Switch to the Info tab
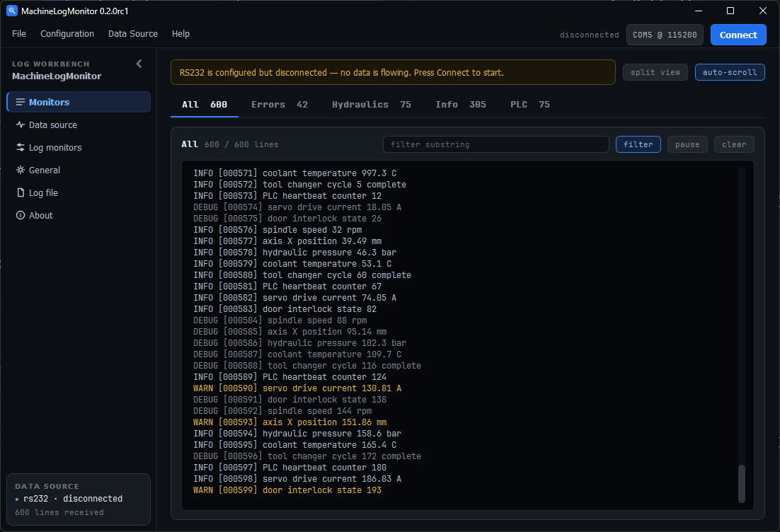The height and width of the screenshot is (532, 780). point(461,105)
